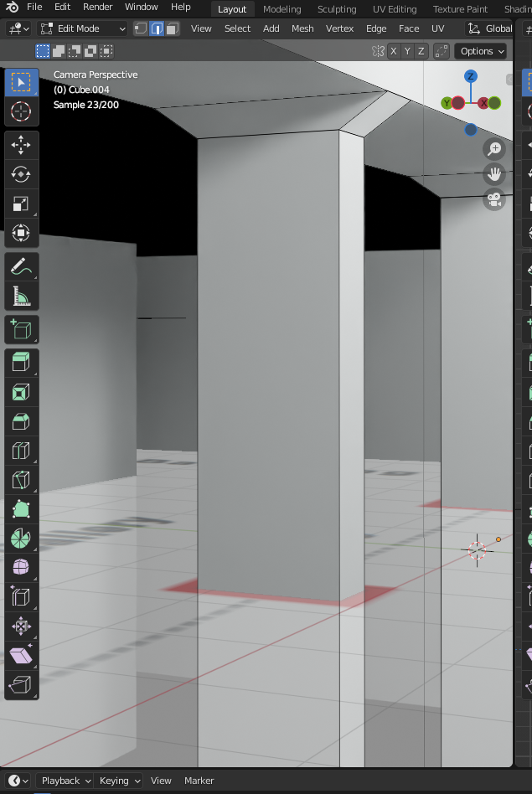Open the Edit menu

[x=62, y=7]
